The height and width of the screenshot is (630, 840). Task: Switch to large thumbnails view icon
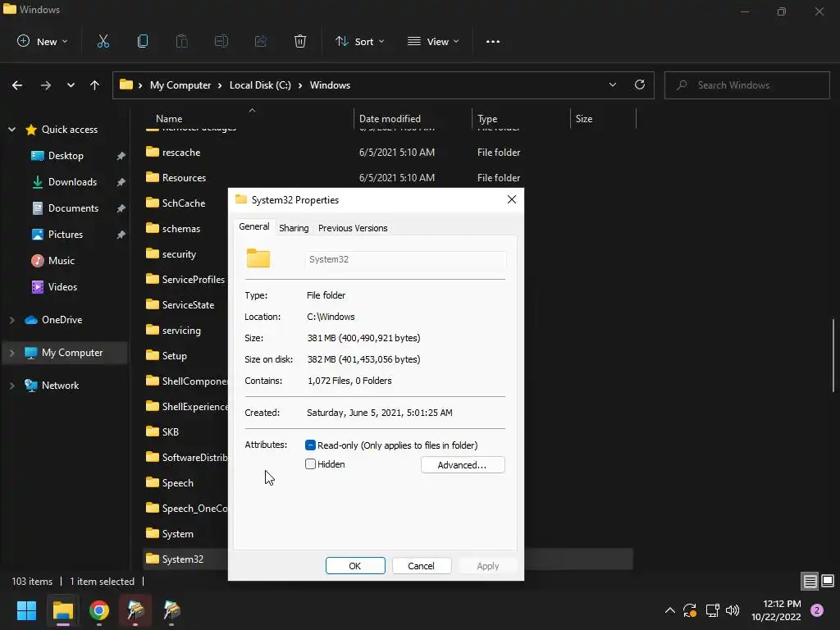[x=828, y=582]
